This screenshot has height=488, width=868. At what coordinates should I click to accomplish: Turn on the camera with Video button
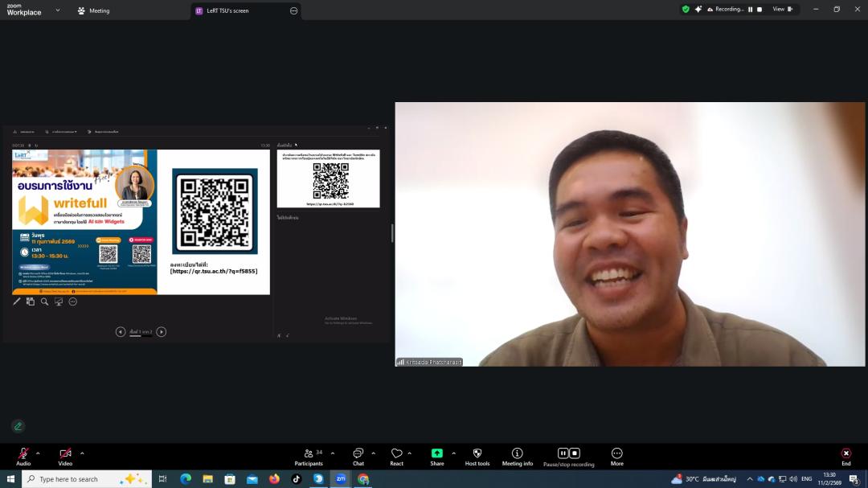pos(65,454)
